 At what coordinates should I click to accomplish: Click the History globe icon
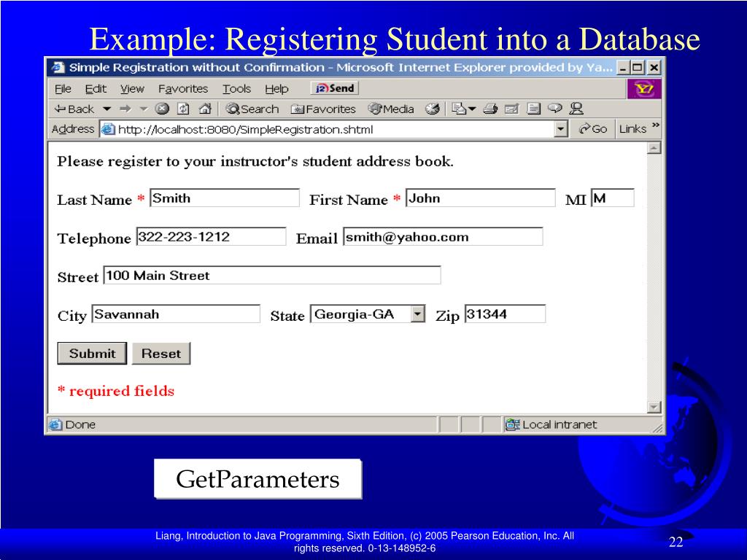click(433, 109)
